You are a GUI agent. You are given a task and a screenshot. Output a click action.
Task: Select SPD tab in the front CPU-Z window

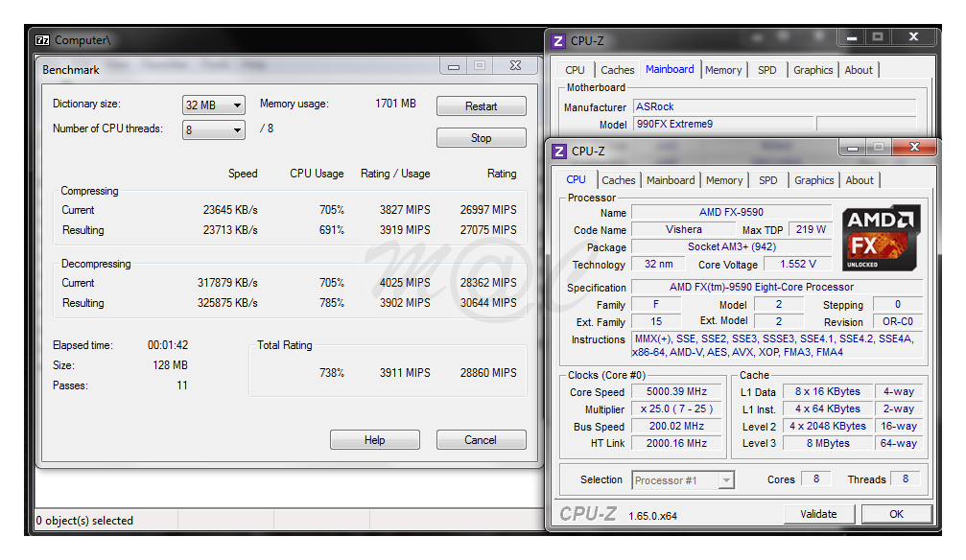coord(768,180)
